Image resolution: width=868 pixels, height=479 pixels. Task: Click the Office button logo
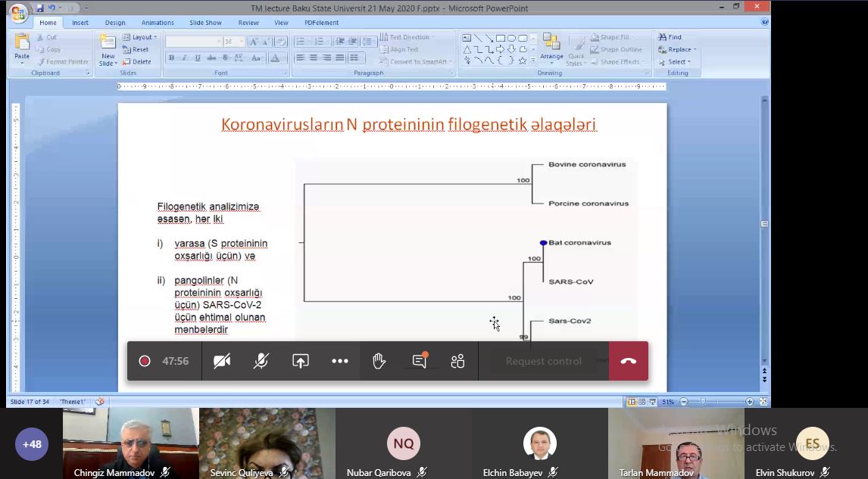click(x=17, y=11)
